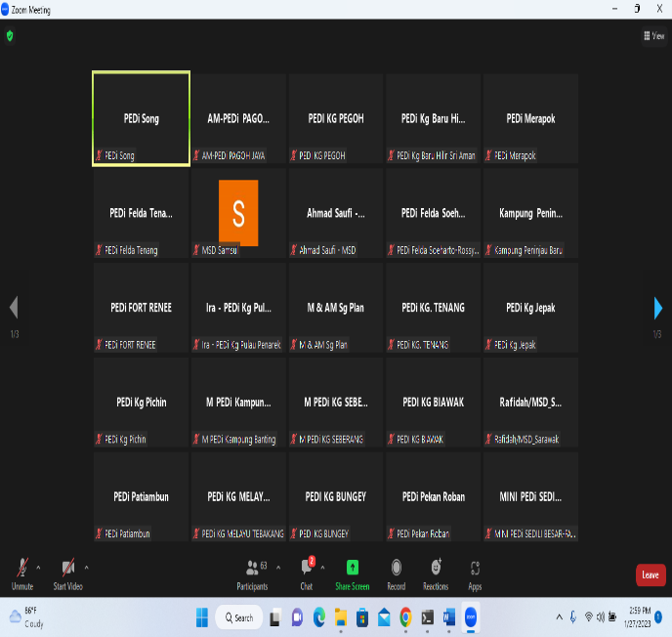
Task: Select the PEDi Merapok participant tile
Action: [x=530, y=118]
